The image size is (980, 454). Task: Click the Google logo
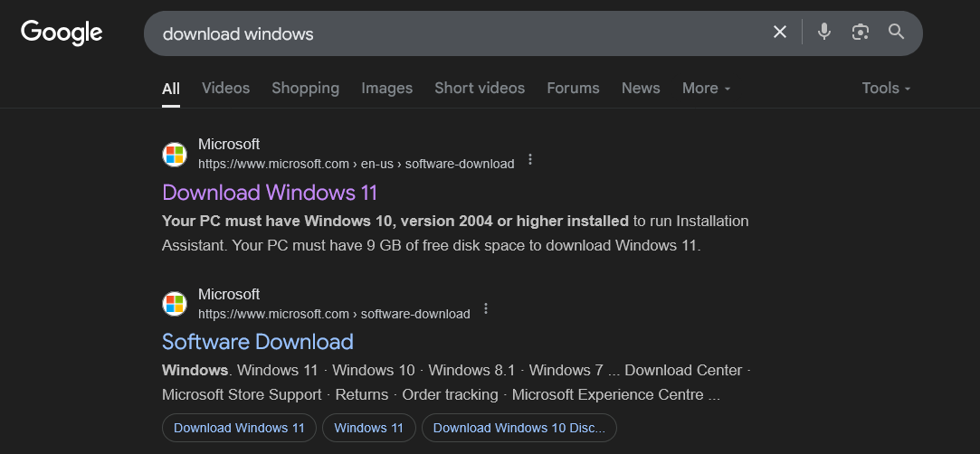(62, 33)
